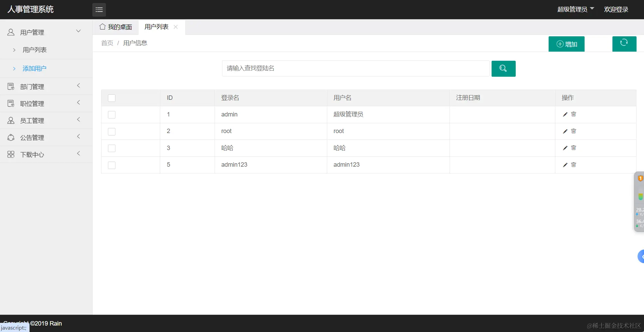This screenshot has height=332, width=644.
Task: Click the home icon on 我的桌面 tab
Action: click(103, 26)
